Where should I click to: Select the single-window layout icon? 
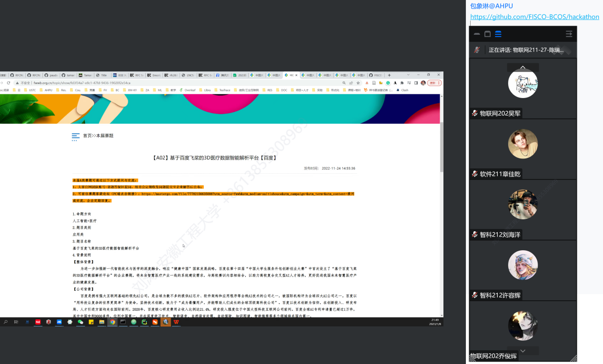487,34
